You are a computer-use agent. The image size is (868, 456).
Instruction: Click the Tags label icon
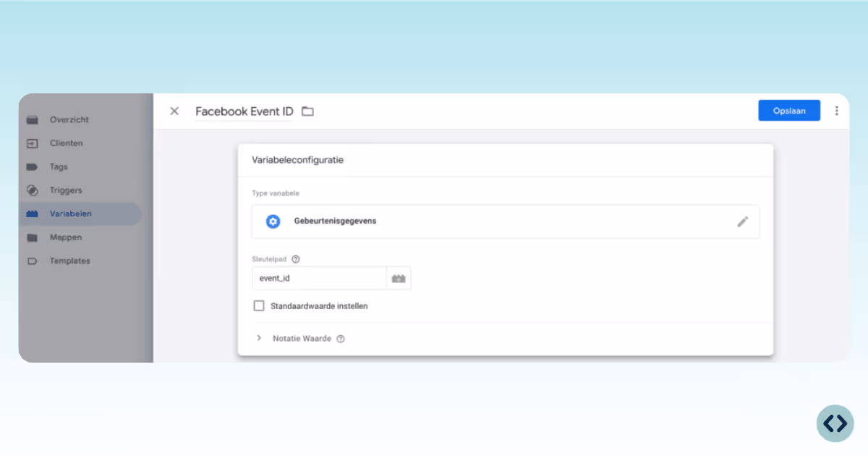click(x=32, y=166)
